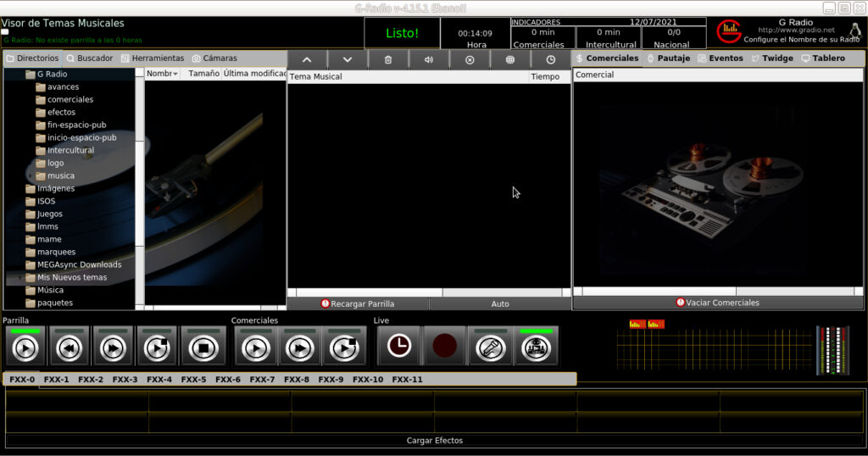The height and width of the screenshot is (456, 868).
Task: Click the Nombre column sort arrow
Action: click(175, 75)
